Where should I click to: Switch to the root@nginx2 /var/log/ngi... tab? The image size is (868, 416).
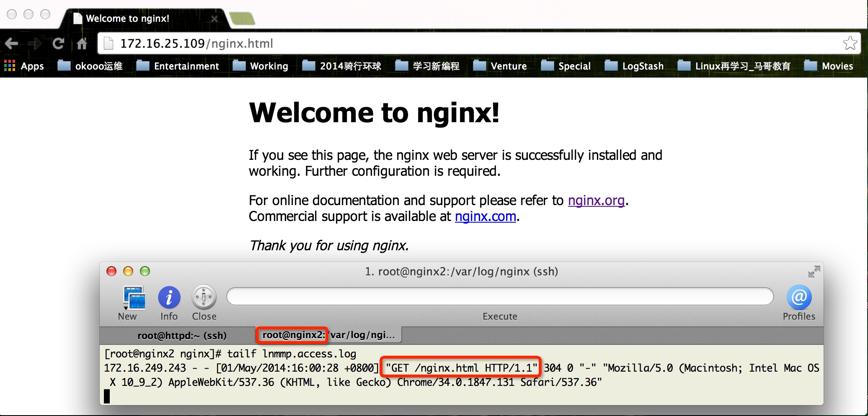328,335
